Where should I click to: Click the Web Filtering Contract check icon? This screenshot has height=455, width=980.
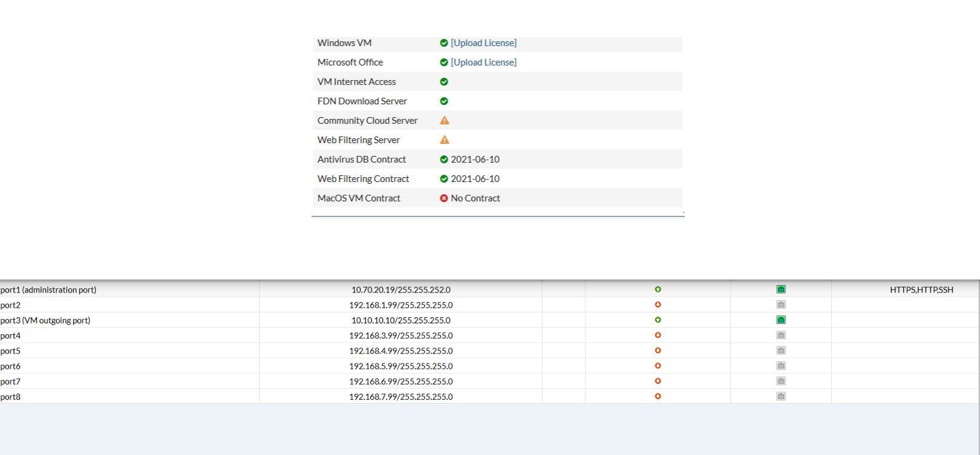[x=444, y=179]
